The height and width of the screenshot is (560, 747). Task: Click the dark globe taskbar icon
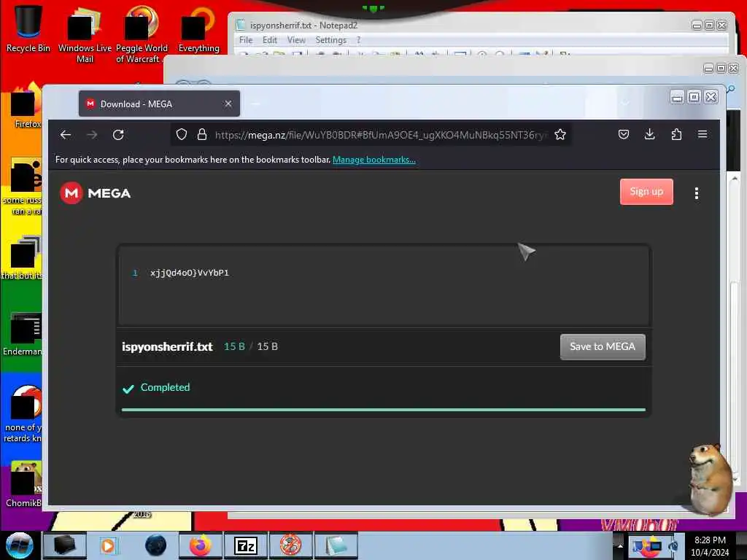click(155, 545)
